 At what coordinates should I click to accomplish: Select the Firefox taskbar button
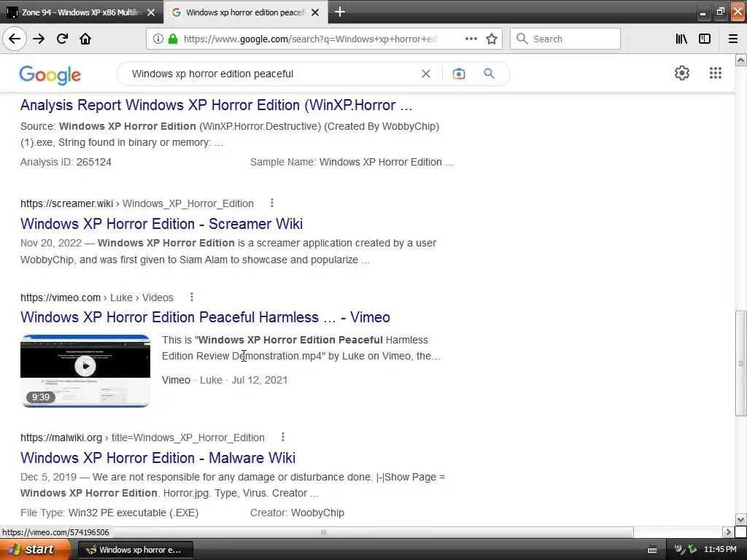click(x=135, y=550)
